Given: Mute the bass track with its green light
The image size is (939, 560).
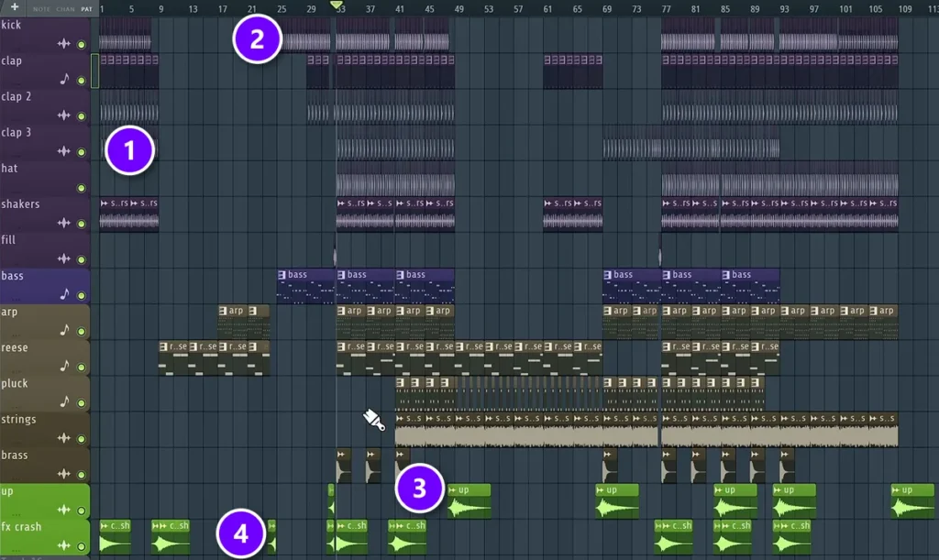Looking at the screenshot, I should (x=82, y=295).
